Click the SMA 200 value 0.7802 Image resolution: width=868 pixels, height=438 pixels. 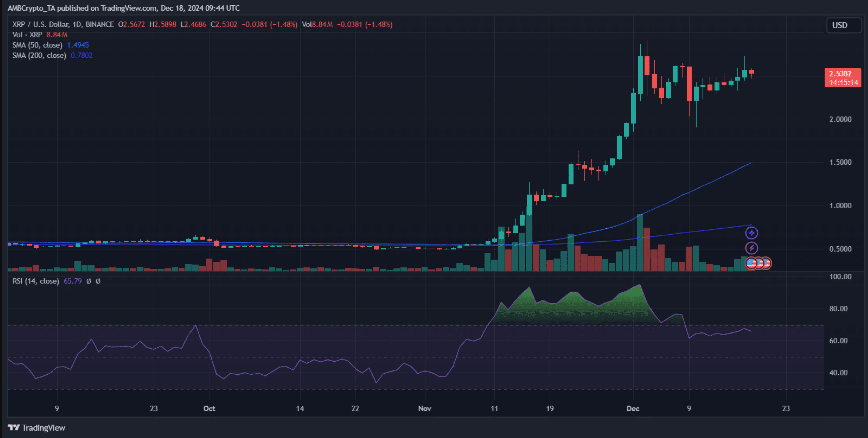[82, 55]
